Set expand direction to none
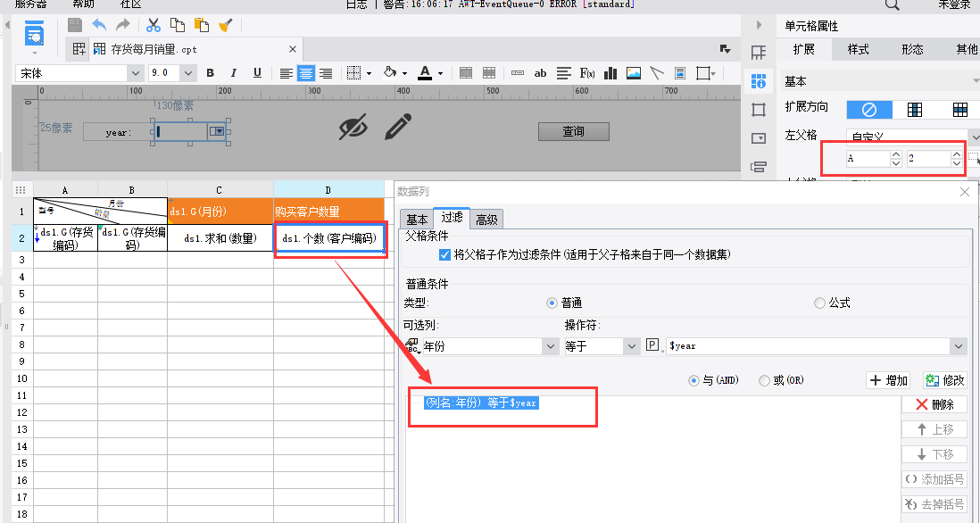980x523 pixels. (868, 110)
